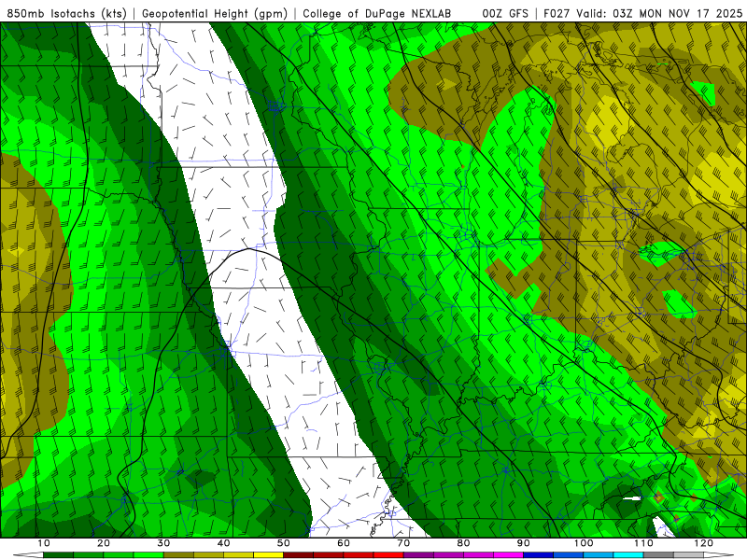Click the colorbar tick label 90

[524, 543]
